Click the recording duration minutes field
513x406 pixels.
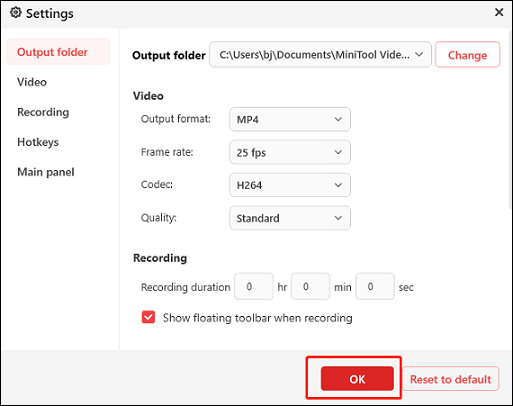(x=310, y=286)
